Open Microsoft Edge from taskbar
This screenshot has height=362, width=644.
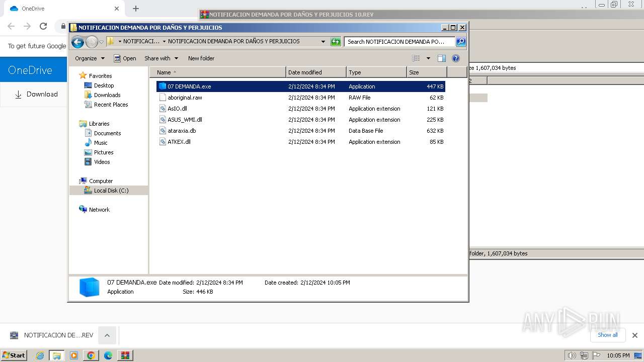pos(108,355)
